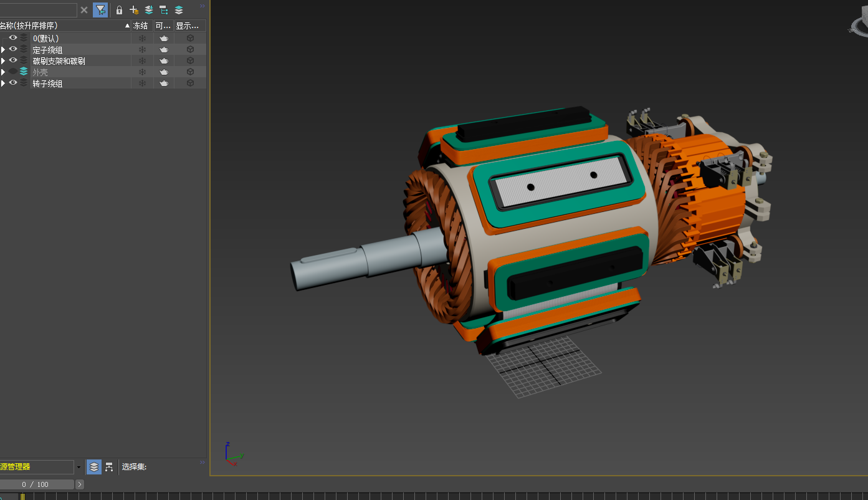The image size is (868, 500).
Task: Advance time slider with right arrow button
Action: (x=80, y=484)
